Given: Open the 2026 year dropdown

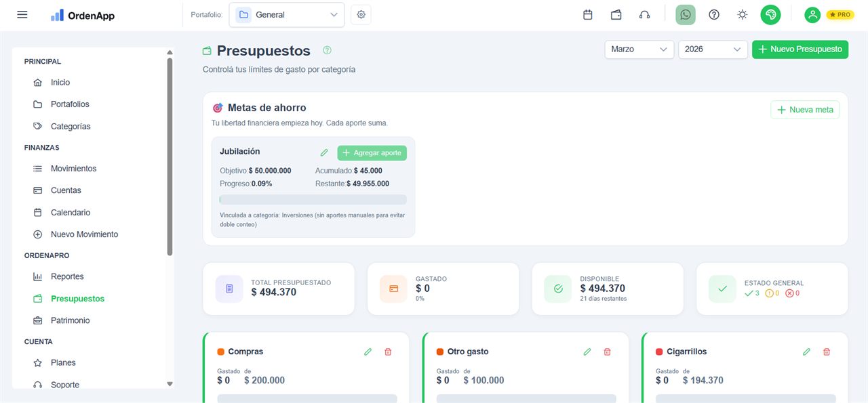Looking at the screenshot, I should click(x=712, y=49).
